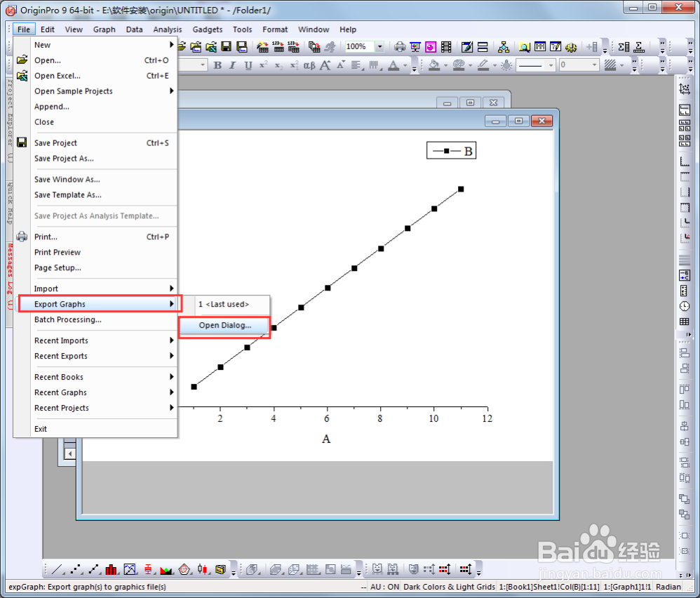This screenshot has width=700, height=598.
Task: Click the Radian status bar entry
Action: coord(668,587)
